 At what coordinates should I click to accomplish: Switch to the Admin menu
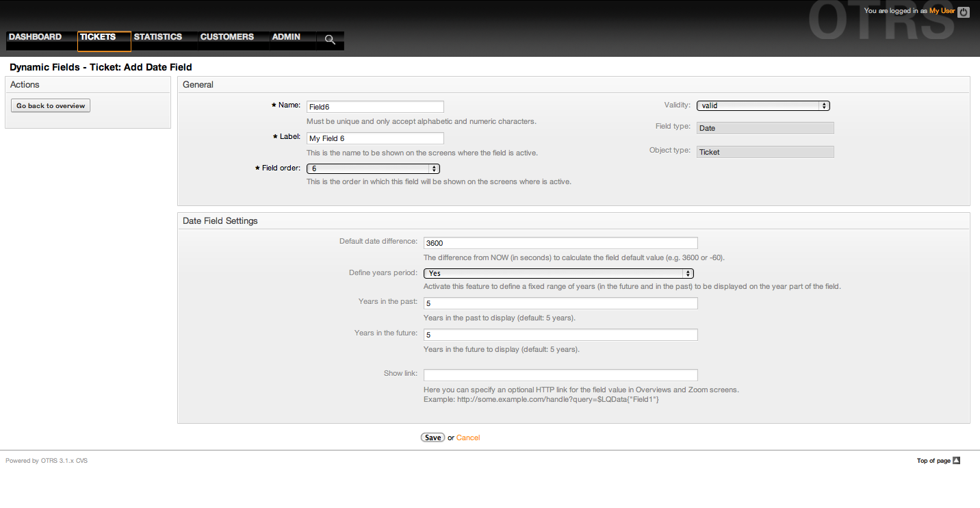point(286,37)
